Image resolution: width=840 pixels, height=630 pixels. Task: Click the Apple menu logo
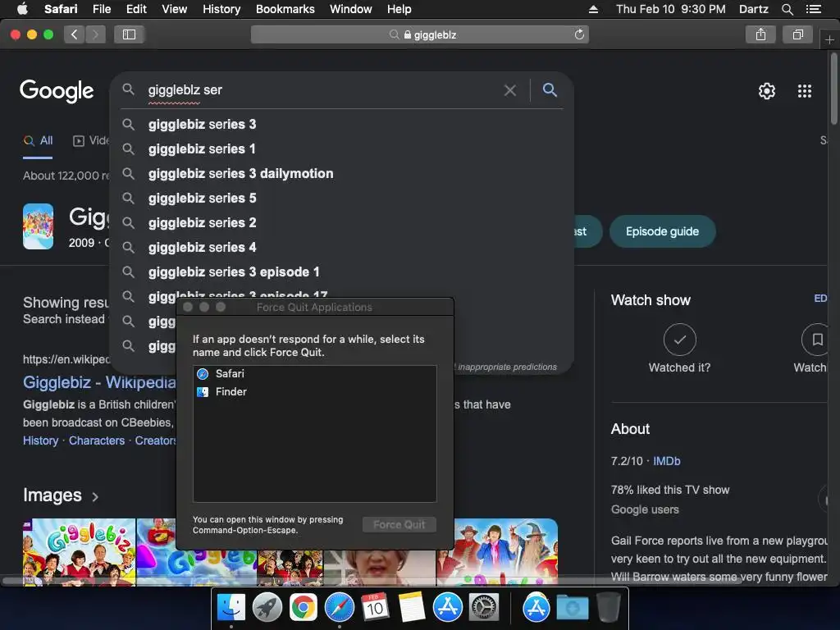[22, 8]
